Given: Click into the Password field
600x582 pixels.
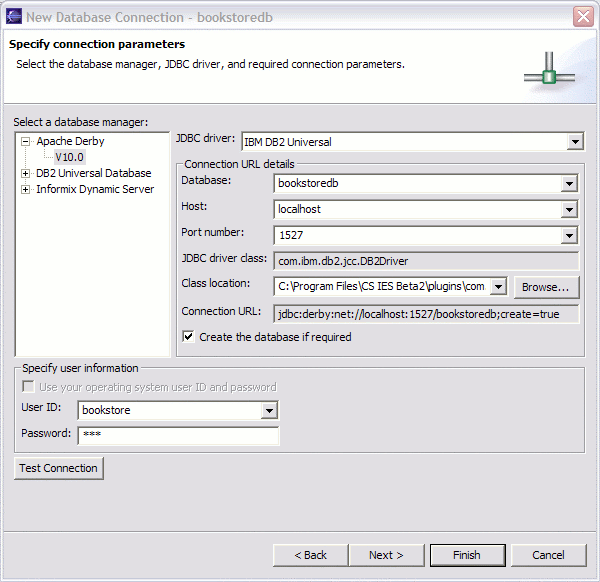Looking at the screenshot, I should pos(178,436).
